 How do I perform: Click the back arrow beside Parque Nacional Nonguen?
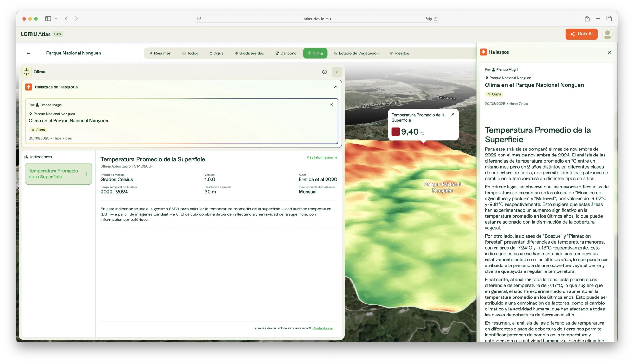tap(28, 54)
